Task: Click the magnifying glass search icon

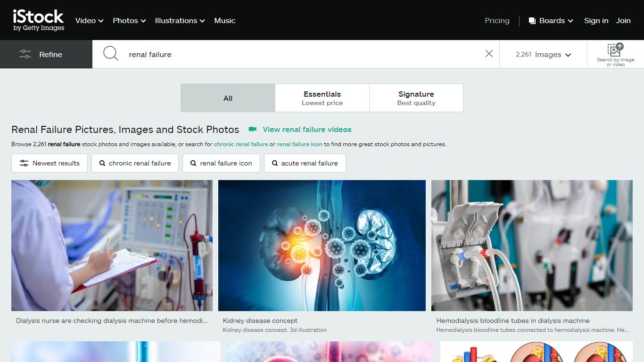Action: click(x=111, y=54)
